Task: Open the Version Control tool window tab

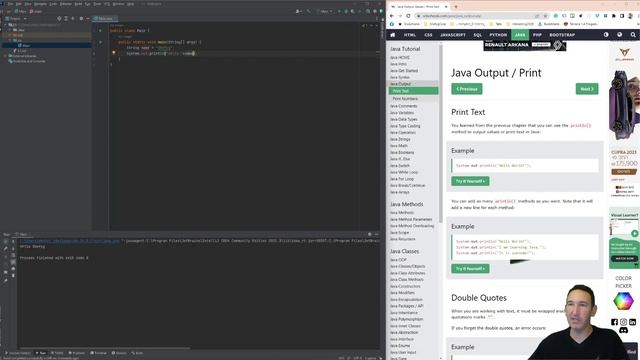Action: point(18,353)
